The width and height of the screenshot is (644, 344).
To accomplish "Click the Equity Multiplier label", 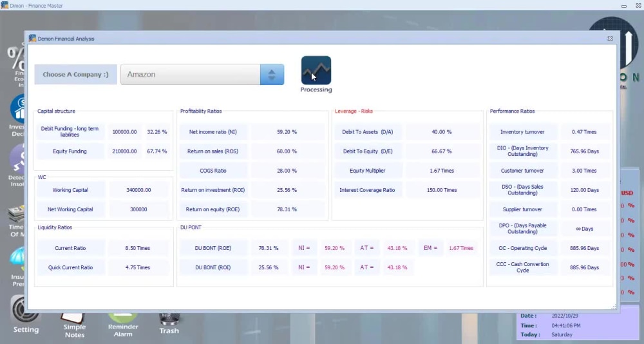I will pos(368,171).
